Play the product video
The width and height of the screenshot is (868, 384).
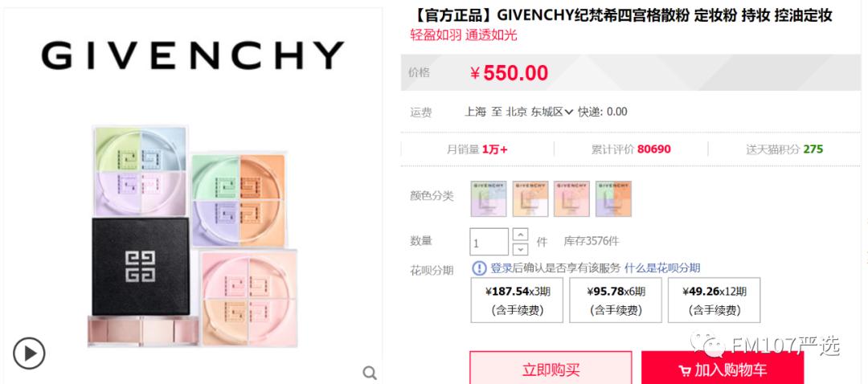pos(29,353)
